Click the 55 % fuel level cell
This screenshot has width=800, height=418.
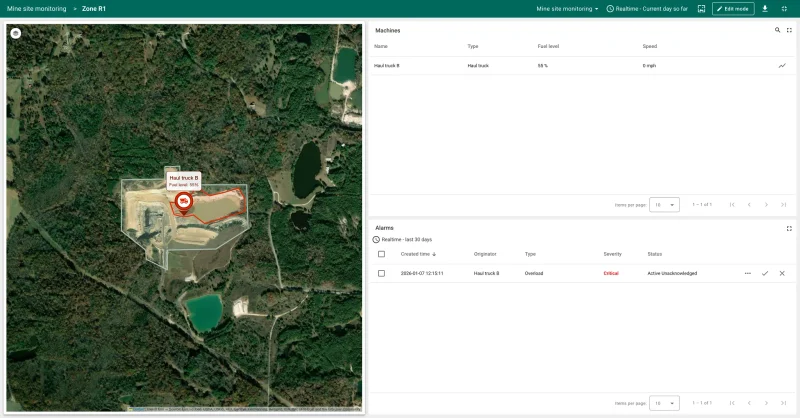(x=542, y=66)
